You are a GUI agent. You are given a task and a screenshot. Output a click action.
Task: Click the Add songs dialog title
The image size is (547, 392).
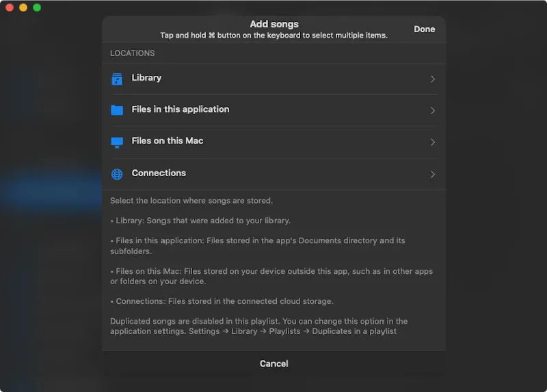(x=273, y=25)
